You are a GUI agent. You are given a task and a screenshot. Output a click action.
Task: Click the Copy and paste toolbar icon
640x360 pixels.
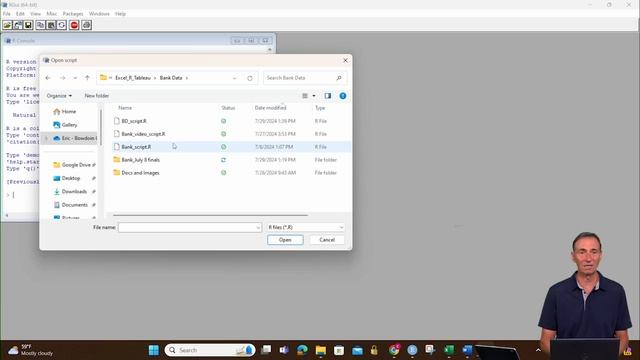pyautogui.click(x=62, y=25)
